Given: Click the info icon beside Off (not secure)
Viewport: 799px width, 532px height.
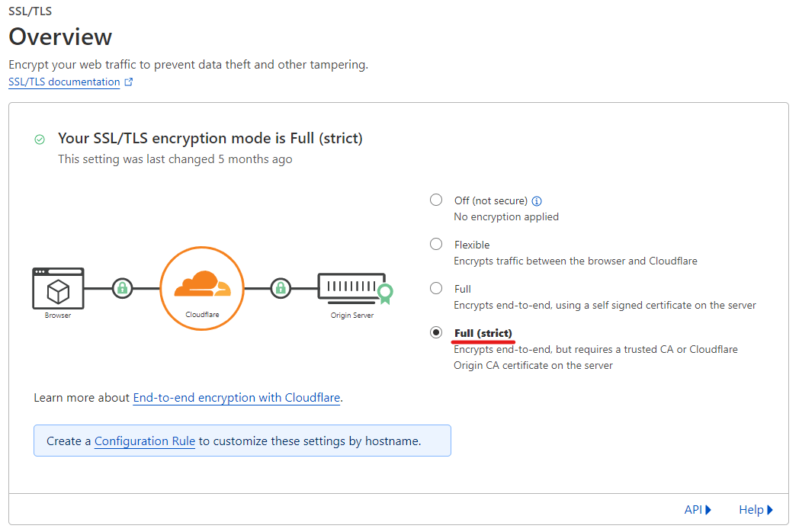Looking at the screenshot, I should 537,200.
